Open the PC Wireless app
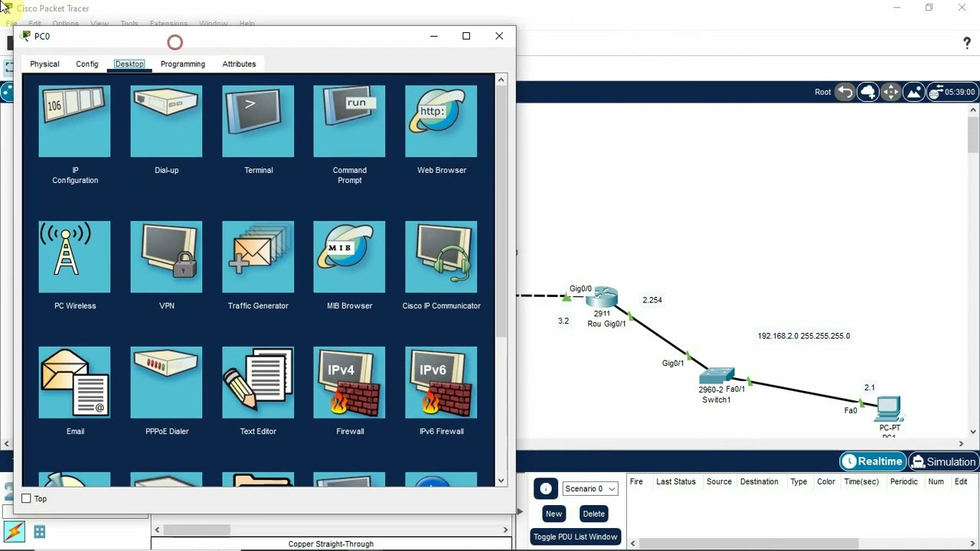The height and width of the screenshot is (551, 980). pyautogui.click(x=74, y=257)
